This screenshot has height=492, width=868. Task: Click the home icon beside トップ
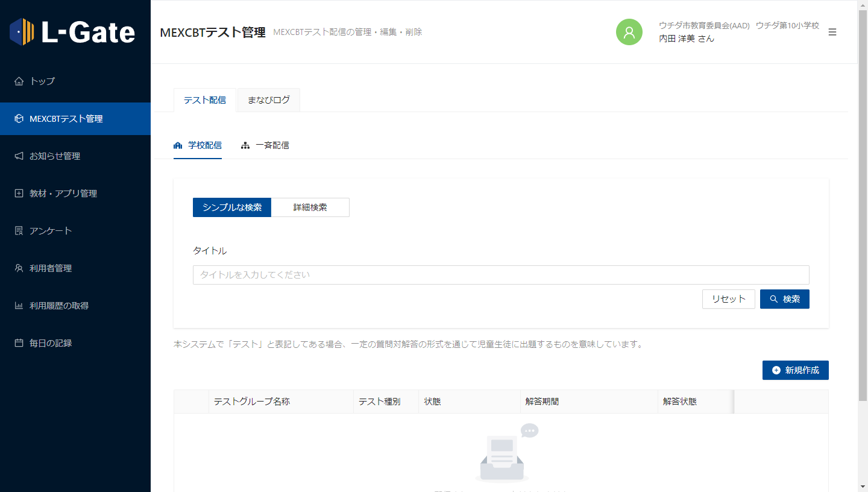click(x=19, y=81)
